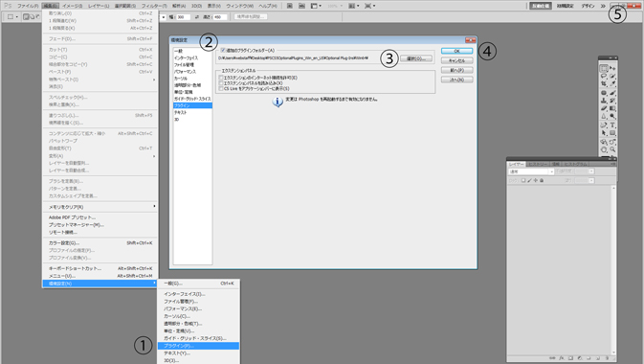Choose カラー設定(G) menu item
Screen dimensions: 644x364
tap(100, 243)
